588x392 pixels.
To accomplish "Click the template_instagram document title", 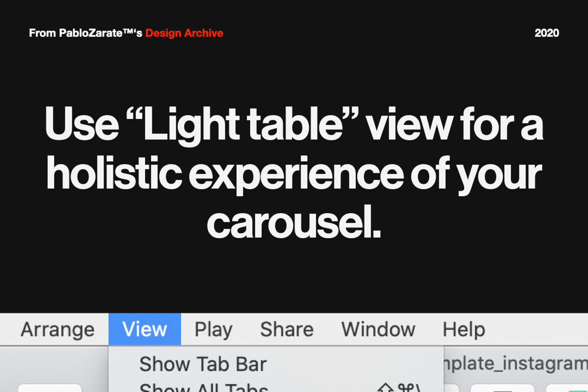I will (x=514, y=365).
